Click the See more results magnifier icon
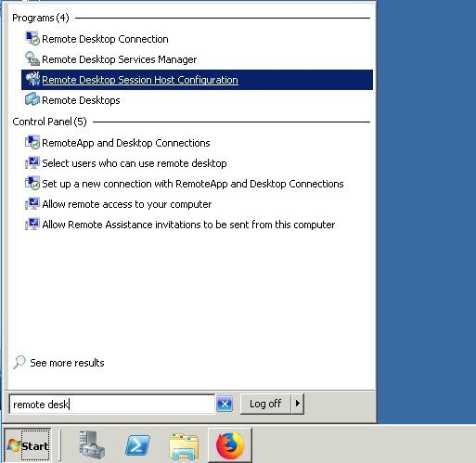Viewport: 476px width, 463px height. 19,362
